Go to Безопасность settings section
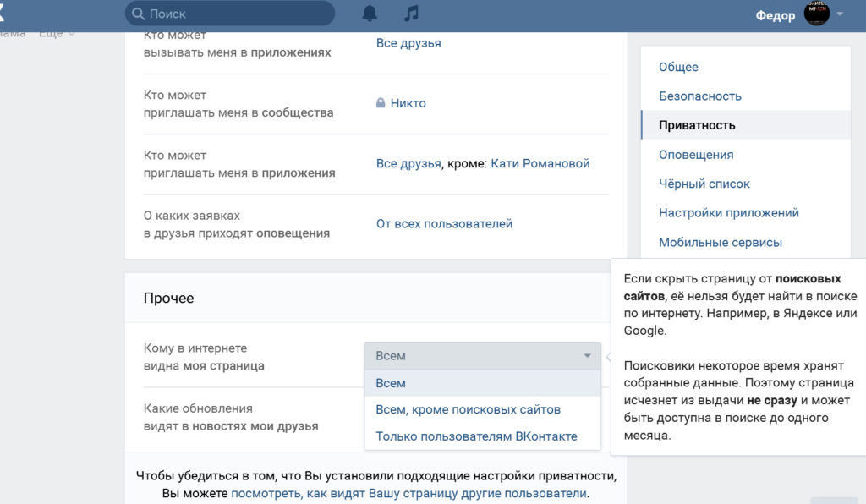This screenshot has height=504, width=866. [x=700, y=96]
